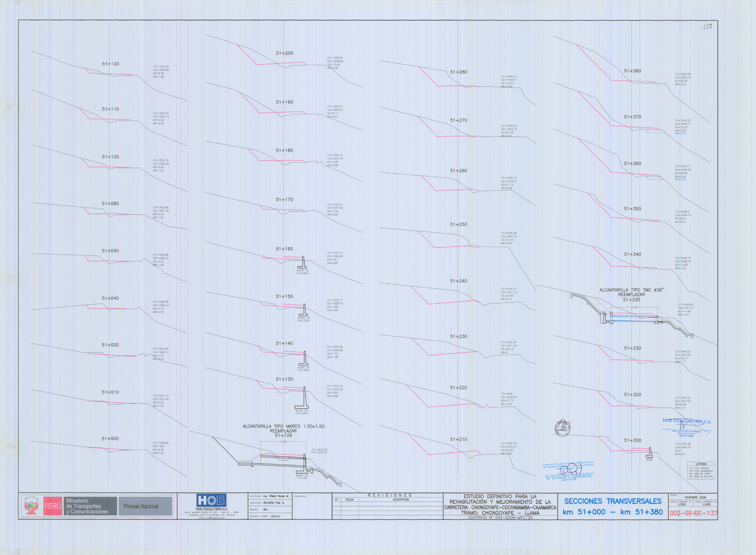Select cross-section label 51+020
This screenshot has width=756, height=555.
tap(110, 345)
